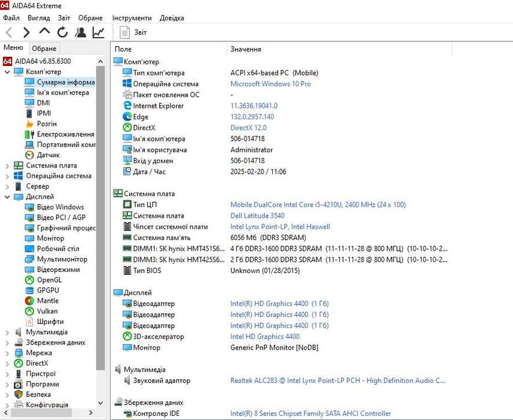The image size is (513, 420).
Task: Click tree vertical scrollbar up arrow
Action: coord(100,61)
